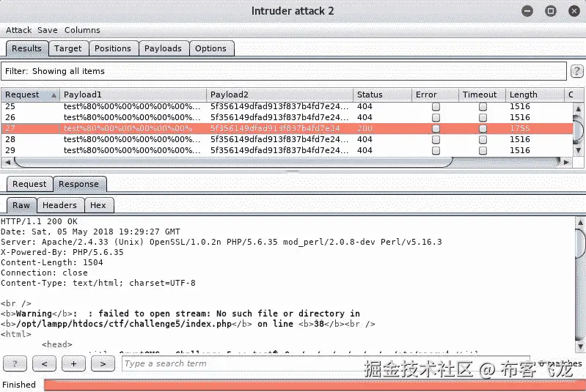Switch to the Target tab
Image resolution: width=586 pixels, height=392 pixels.
(x=68, y=48)
